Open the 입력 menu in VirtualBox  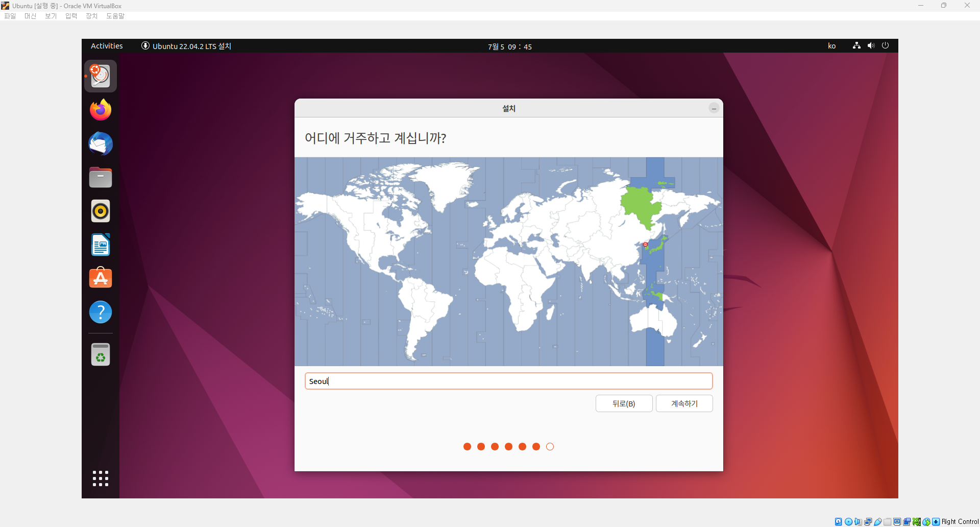71,16
